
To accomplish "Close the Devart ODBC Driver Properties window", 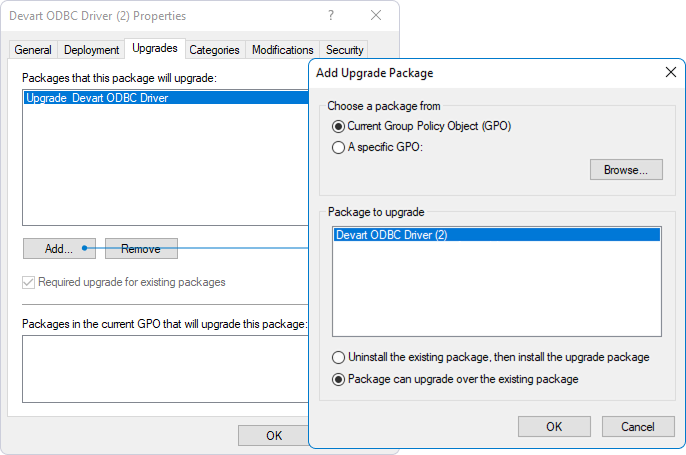I will (376, 16).
